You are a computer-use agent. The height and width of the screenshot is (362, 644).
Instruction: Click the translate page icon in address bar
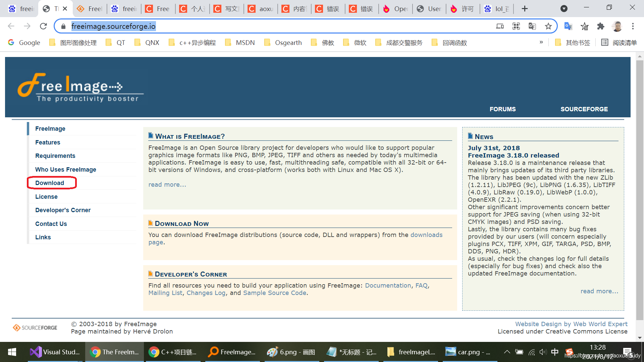click(532, 26)
